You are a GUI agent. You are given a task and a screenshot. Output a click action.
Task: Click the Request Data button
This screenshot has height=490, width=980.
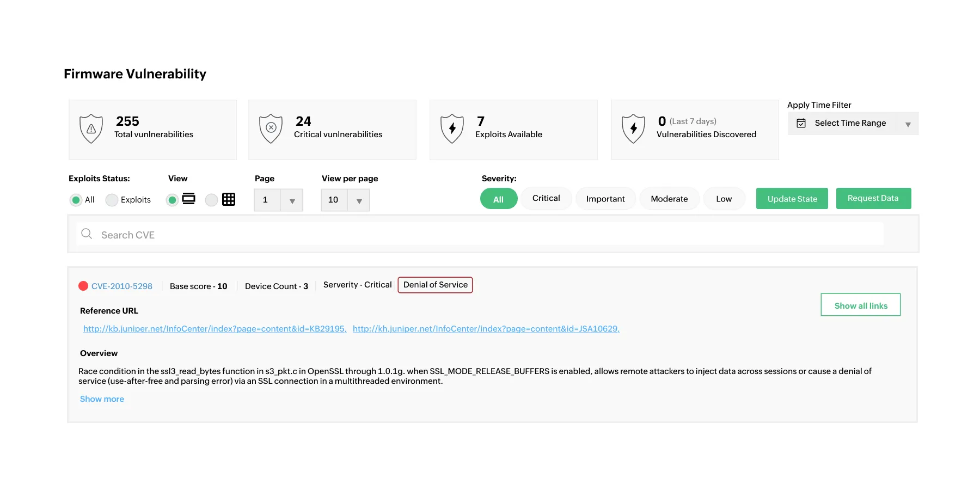[x=873, y=198]
